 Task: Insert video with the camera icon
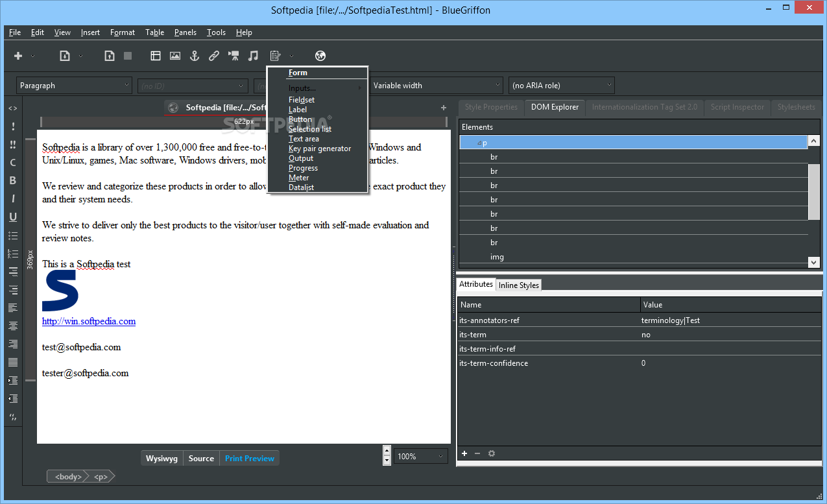click(234, 56)
